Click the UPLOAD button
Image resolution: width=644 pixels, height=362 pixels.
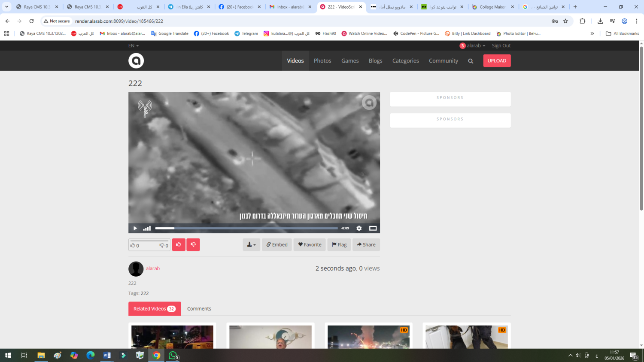tap(497, 61)
